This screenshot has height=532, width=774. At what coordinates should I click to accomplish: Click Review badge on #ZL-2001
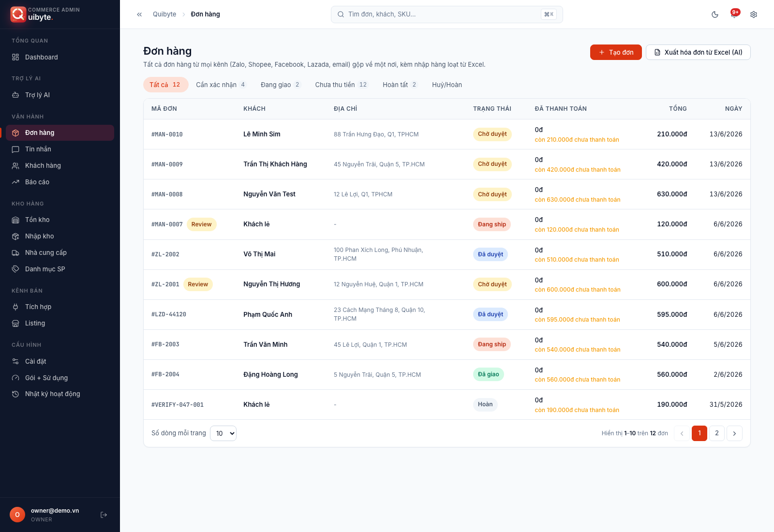pos(198,284)
